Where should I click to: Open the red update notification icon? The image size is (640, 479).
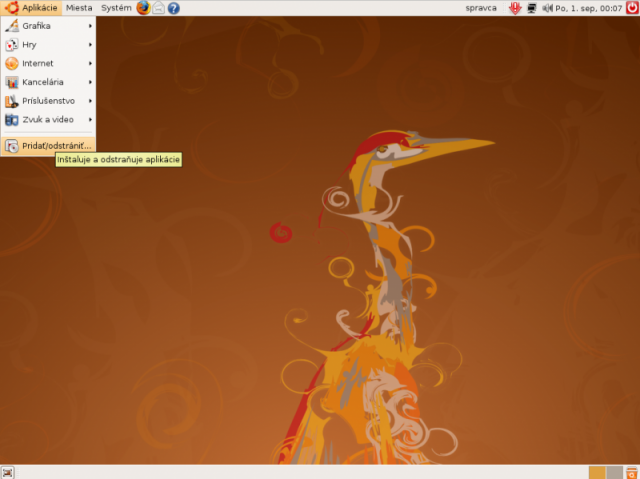pos(516,8)
